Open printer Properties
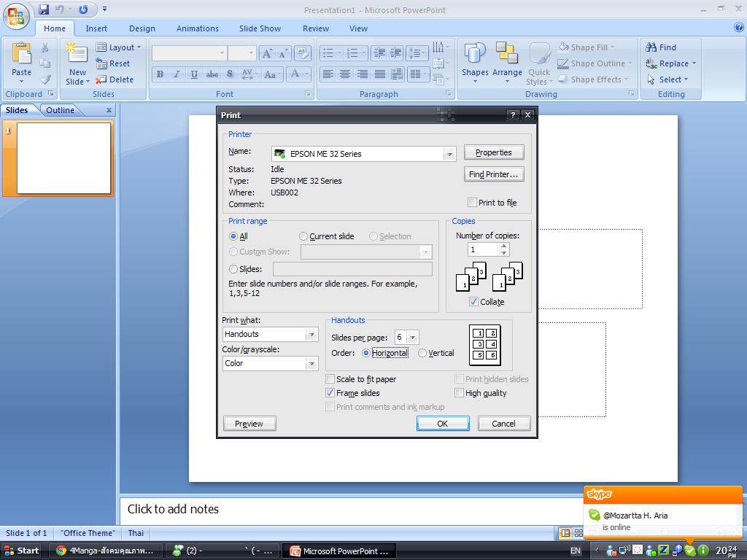Image resolution: width=747 pixels, height=560 pixels. [494, 152]
